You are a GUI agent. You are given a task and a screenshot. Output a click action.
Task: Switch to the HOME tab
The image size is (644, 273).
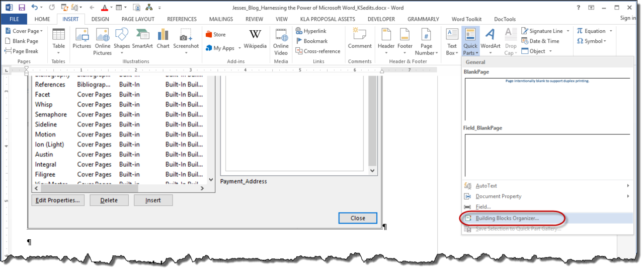[42, 19]
